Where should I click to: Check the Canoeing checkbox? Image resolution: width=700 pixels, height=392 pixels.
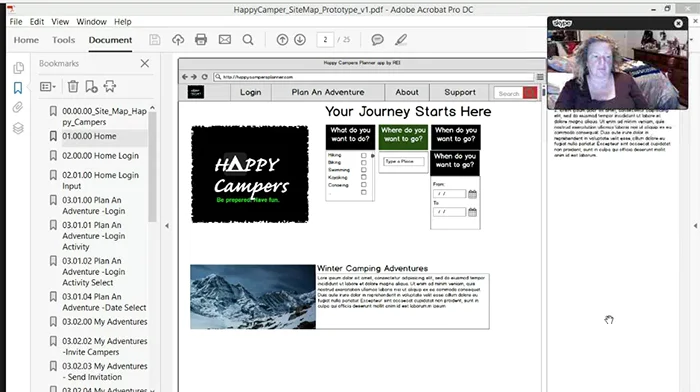point(363,185)
